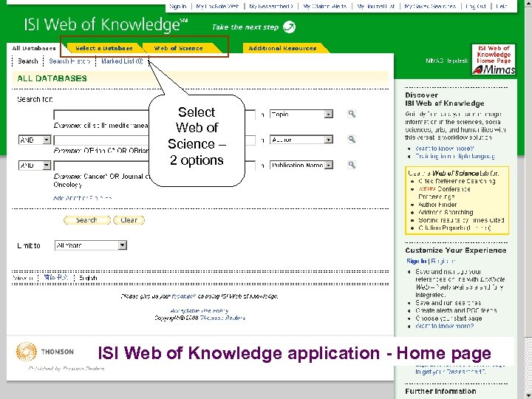This screenshot has width=532, height=399.
Task: Open the AND operator dropdown on second row
Action: (35, 140)
